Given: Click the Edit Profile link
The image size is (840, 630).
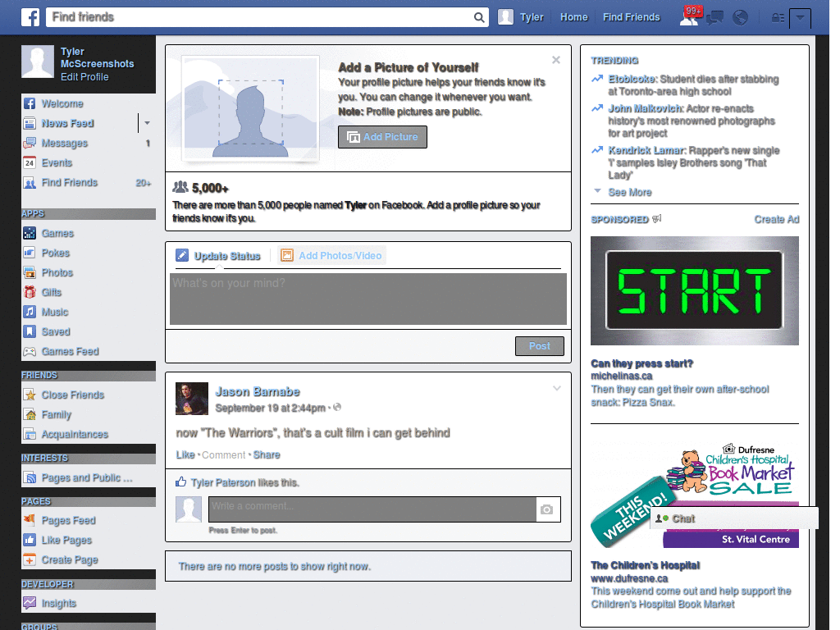Looking at the screenshot, I should coord(84,76).
